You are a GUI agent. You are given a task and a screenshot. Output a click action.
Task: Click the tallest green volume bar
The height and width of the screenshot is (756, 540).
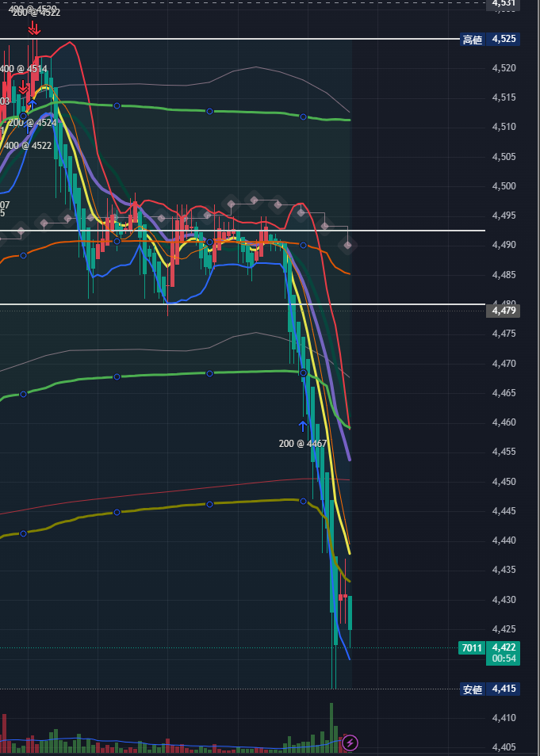pos(331,728)
